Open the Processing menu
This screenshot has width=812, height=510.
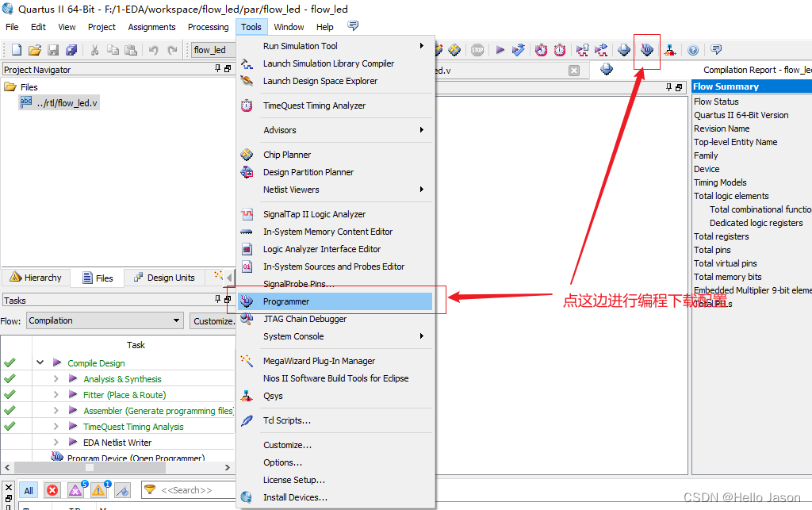209,27
